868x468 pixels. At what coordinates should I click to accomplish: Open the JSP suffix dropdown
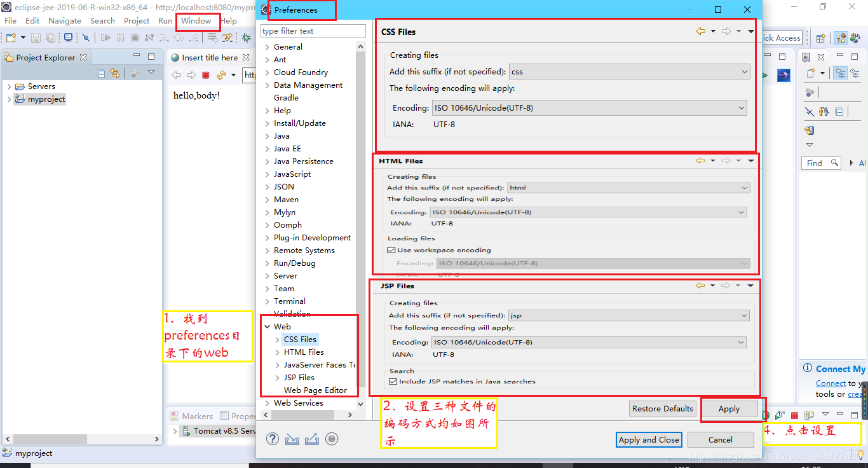coord(629,315)
